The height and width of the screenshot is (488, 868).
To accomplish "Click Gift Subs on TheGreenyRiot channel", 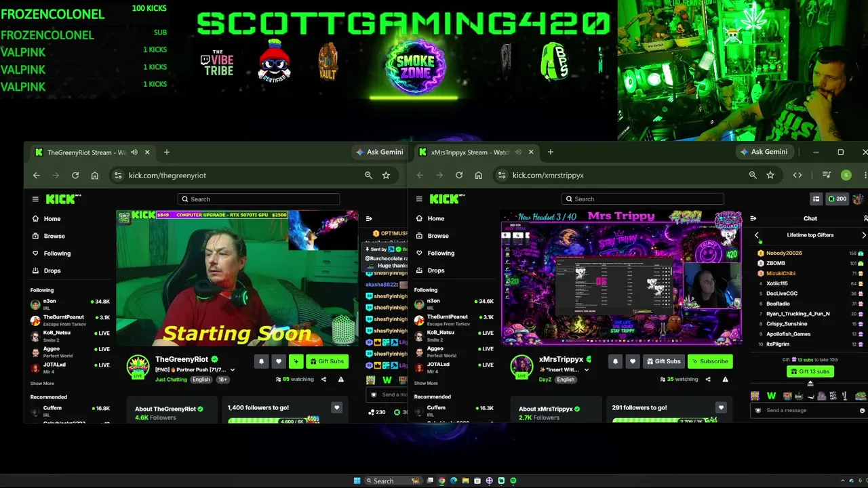I will click(x=328, y=361).
